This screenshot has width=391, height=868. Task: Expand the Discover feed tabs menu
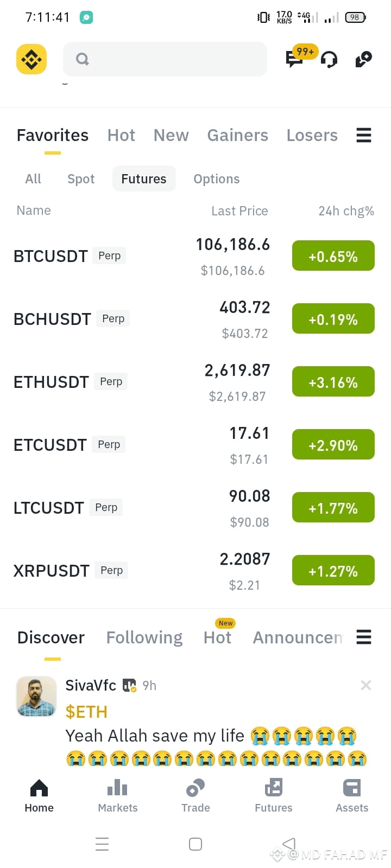(x=364, y=637)
